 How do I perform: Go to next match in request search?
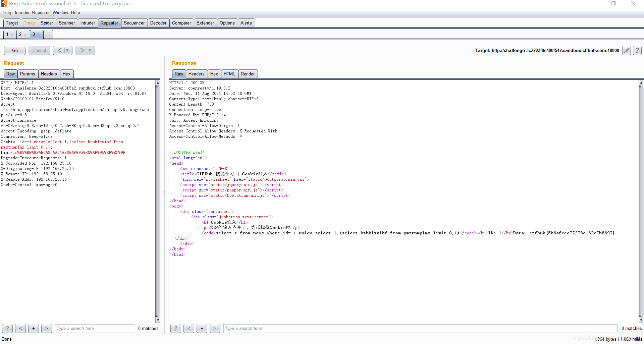coord(47,329)
